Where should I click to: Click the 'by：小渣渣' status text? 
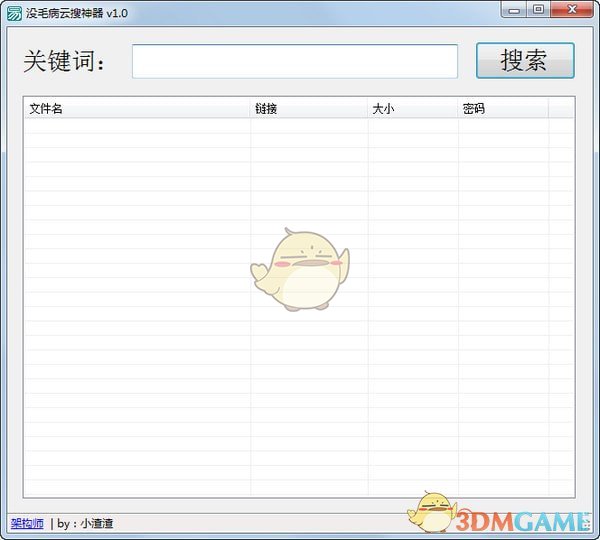coord(85,523)
